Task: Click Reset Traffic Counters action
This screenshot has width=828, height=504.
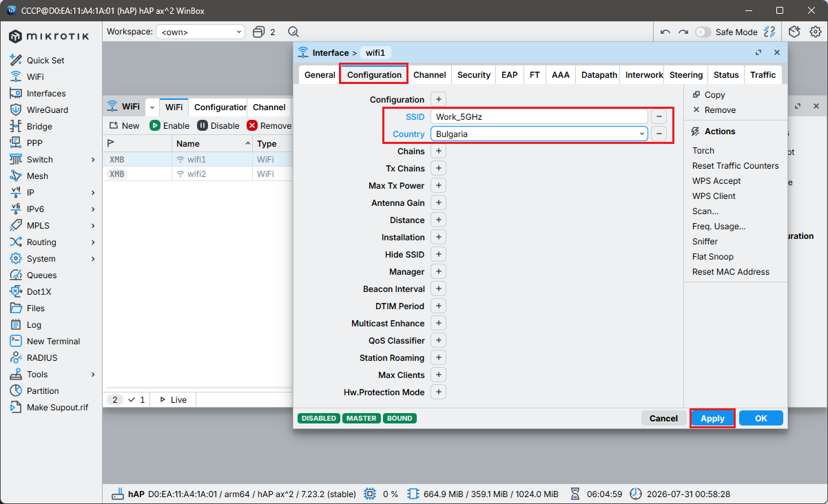Action: 736,166
